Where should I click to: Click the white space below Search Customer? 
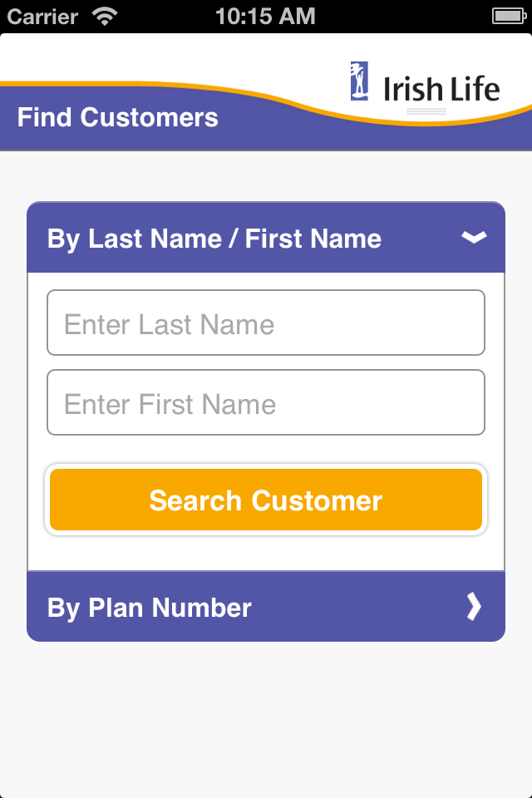(266, 553)
